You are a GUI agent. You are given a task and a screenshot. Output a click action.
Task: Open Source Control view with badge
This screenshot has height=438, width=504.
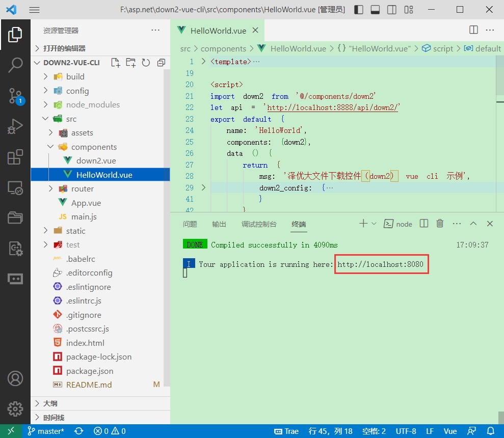(x=15, y=96)
